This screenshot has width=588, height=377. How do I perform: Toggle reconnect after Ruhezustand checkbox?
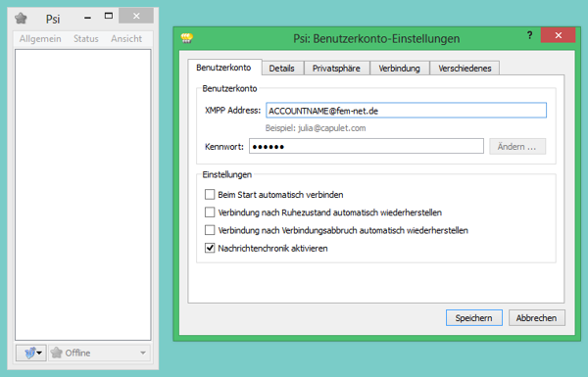[210, 212]
